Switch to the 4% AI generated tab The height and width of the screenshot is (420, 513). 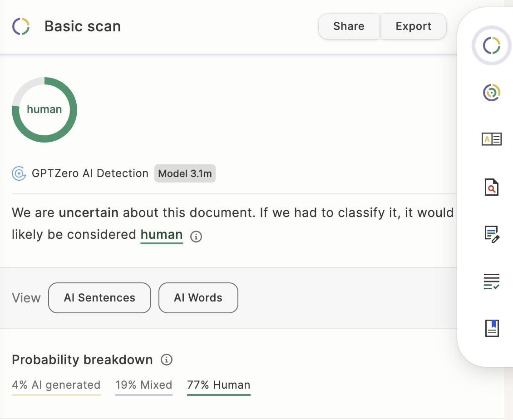pos(56,385)
